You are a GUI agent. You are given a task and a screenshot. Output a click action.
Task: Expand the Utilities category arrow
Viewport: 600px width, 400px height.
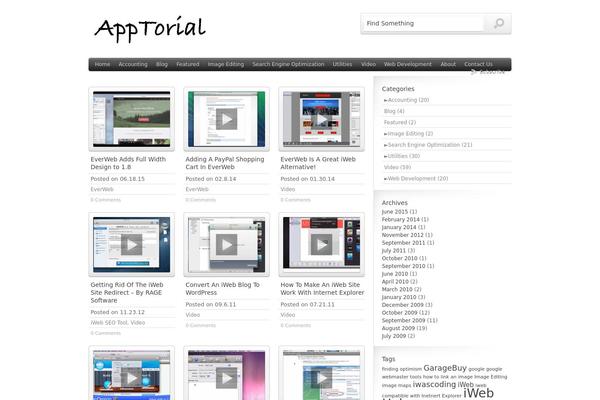(x=386, y=156)
